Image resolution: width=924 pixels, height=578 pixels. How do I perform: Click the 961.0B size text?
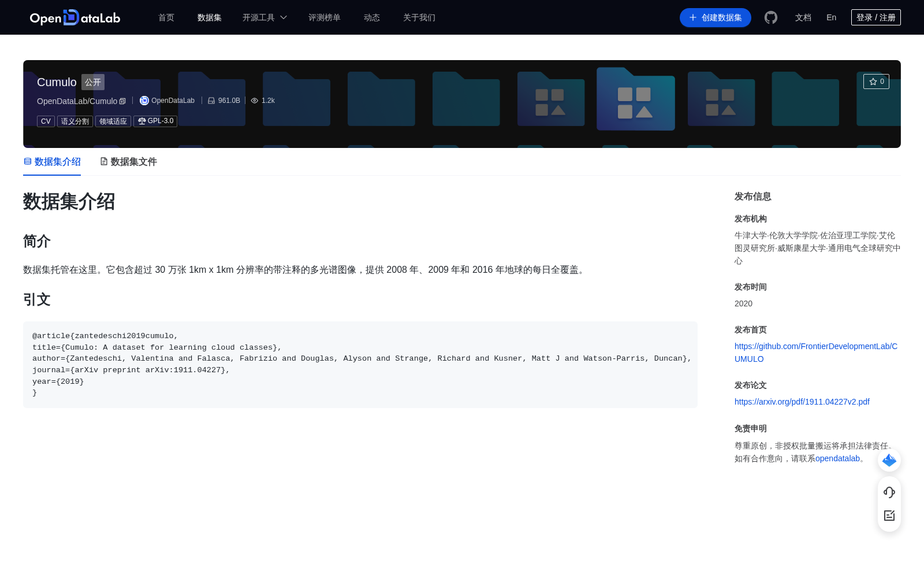click(x=229, y=101)
